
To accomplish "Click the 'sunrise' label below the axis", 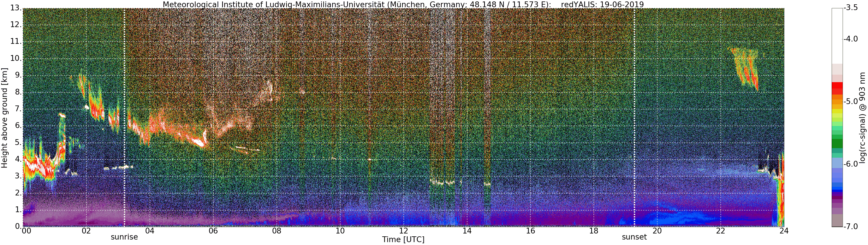I will point(124,237).
